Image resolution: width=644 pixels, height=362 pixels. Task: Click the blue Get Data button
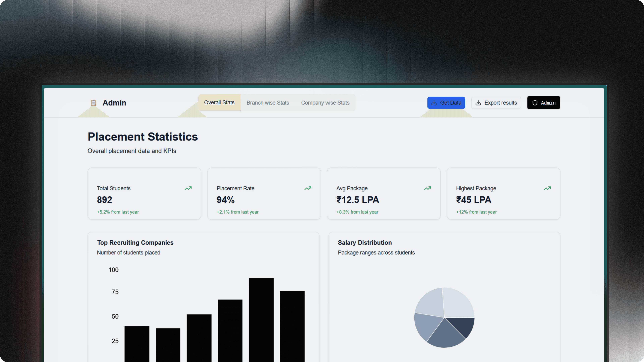446,103
